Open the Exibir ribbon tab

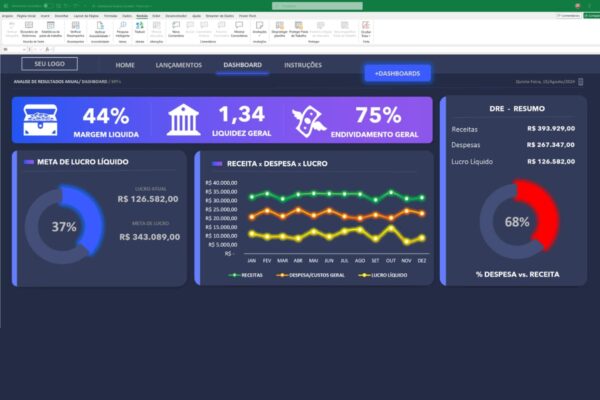156,16
